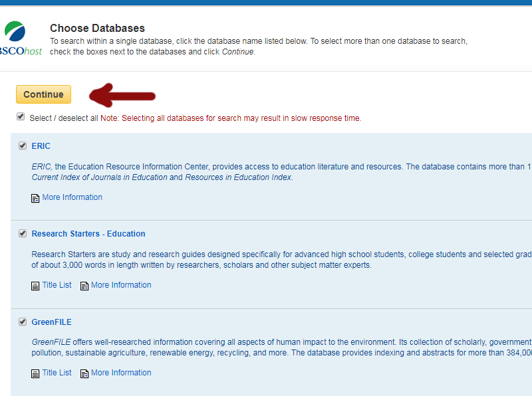Uncheck the Research Starters - Education checkbox
The width and height of the screenshot is (532, 396).
[x=23, y=233]
